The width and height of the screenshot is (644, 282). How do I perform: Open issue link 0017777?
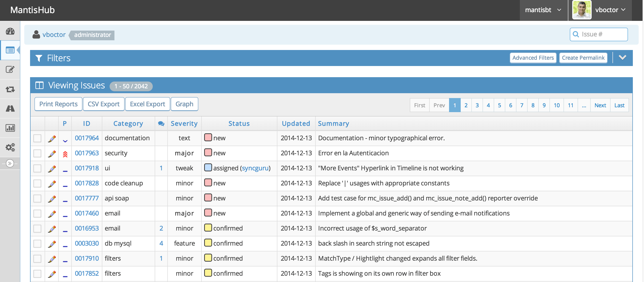click(x=87, y=198)
